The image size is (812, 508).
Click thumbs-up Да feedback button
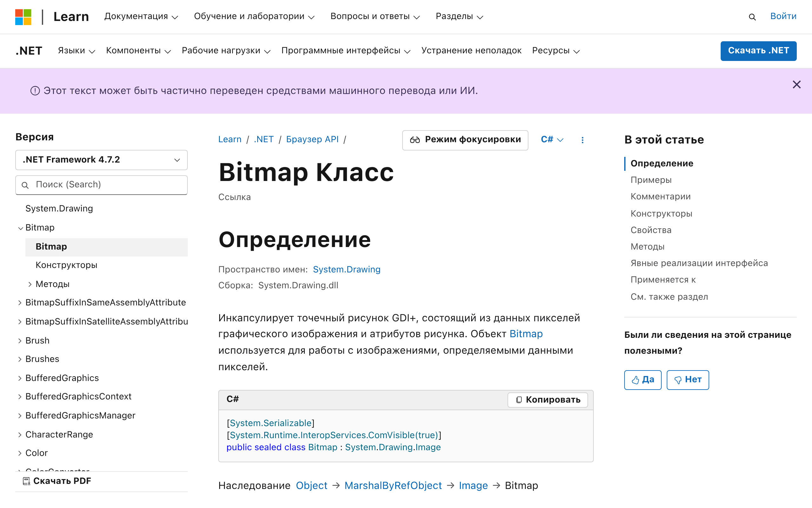643,380
